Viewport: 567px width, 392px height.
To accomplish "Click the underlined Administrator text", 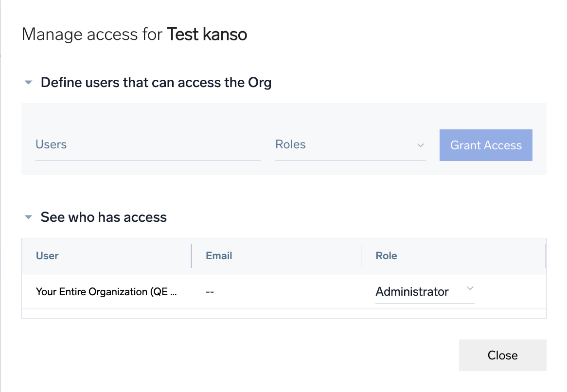I will [x=412, y=291].
